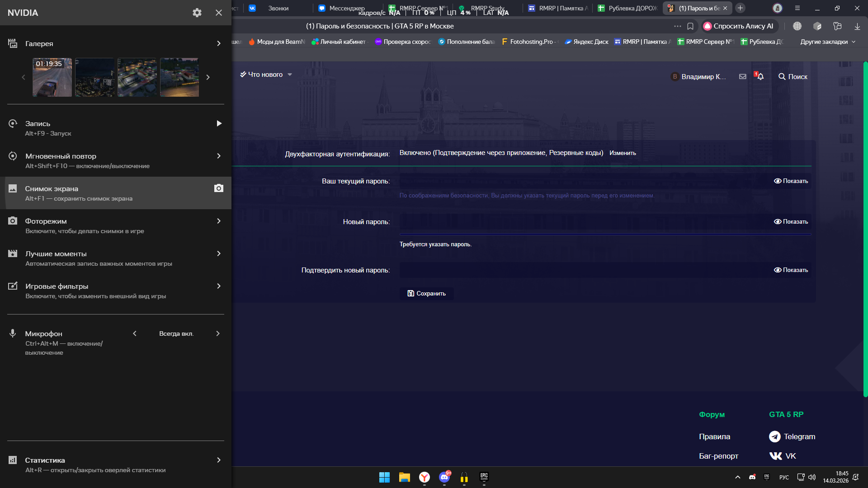Screen dimensions: 868x488
Task: Open the browser downloads icon
Action: 857,26
